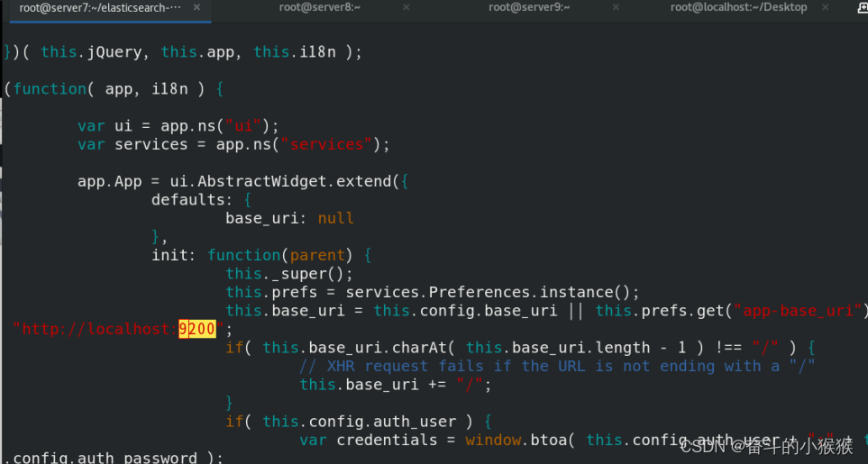Switch to the root@server7 elasticsearch tab
This screenshot has height=464, width=868.
(100, 8)
